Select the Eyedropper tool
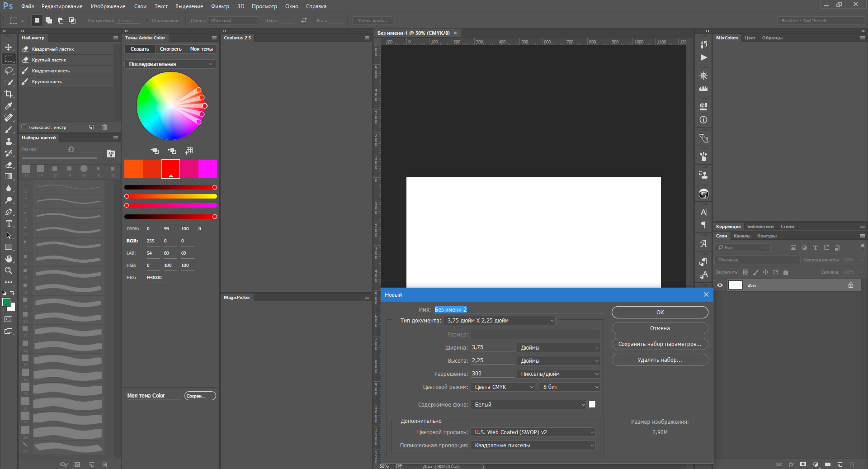This screenshot has height=469, width=868. pos(9,106)
